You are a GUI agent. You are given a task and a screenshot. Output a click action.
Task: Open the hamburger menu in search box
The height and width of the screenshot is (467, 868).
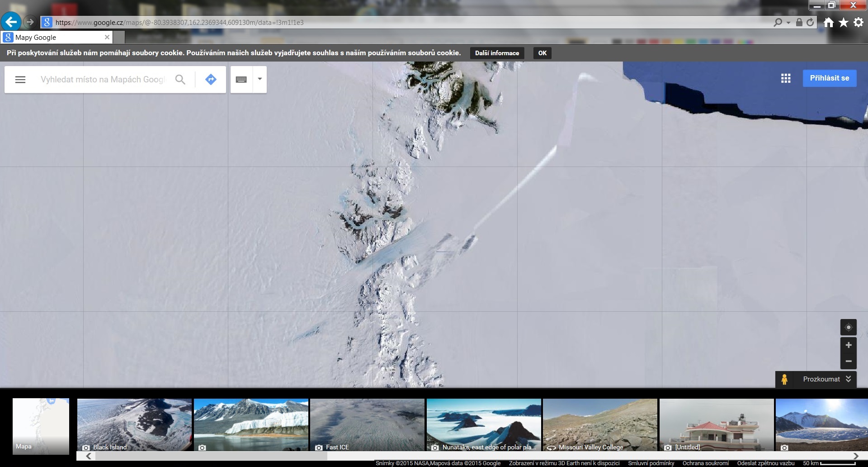[x=20, y=80]
